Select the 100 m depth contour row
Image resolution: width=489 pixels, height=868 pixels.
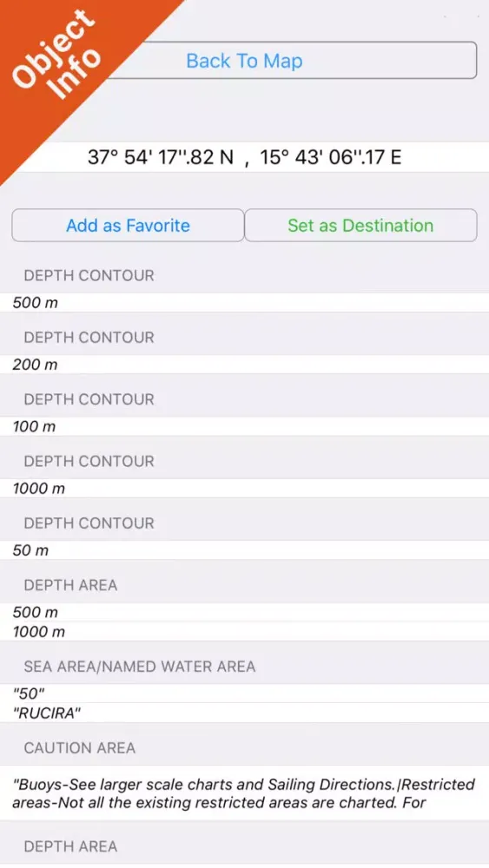(x=244, y=427)
